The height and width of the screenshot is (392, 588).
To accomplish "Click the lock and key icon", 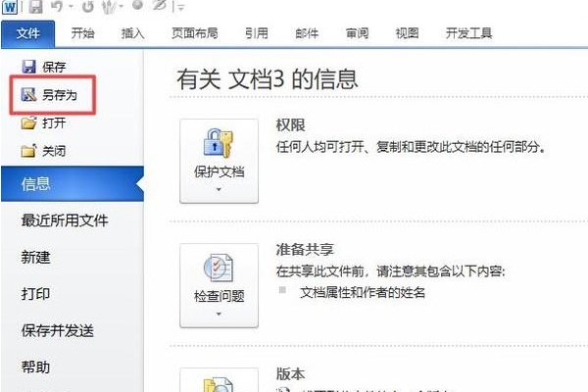I will pyautogui.click(x=219, y=143).
